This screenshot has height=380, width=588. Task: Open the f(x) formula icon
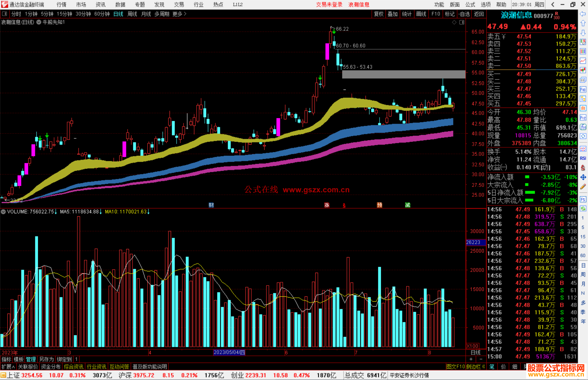tap(583, 127)
